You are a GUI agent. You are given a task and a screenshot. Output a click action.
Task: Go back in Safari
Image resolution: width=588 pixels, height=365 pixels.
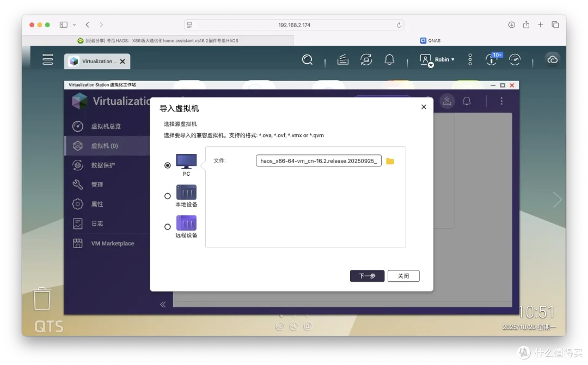tap(87, 24)
